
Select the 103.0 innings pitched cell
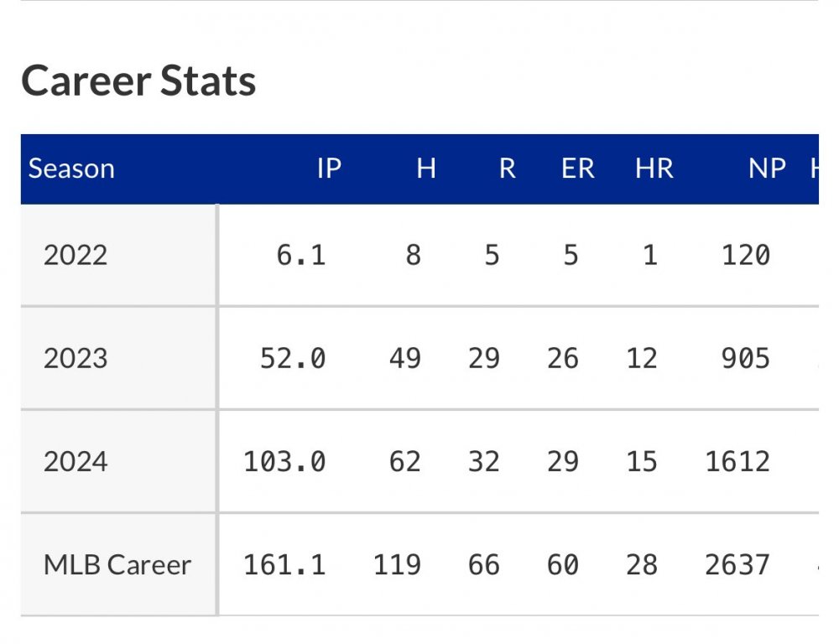pos(284,461)
